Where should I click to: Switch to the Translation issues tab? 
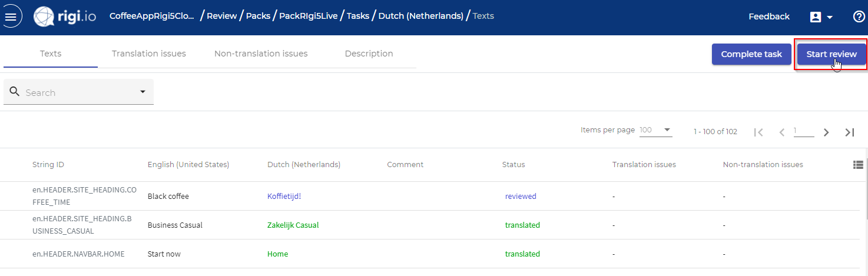pyautogui.click(x=149, y=54)
